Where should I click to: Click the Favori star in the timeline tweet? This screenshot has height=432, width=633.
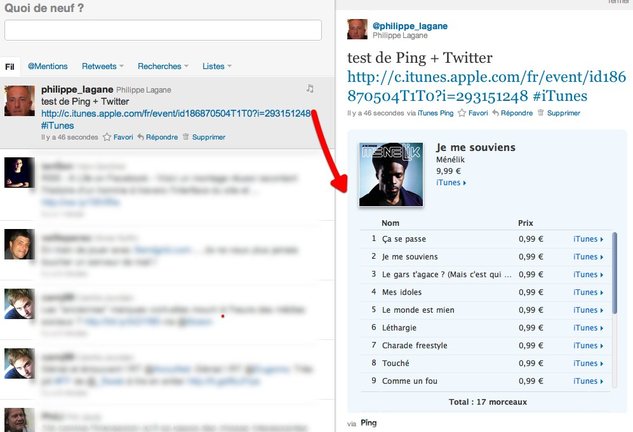coord(119,136)
